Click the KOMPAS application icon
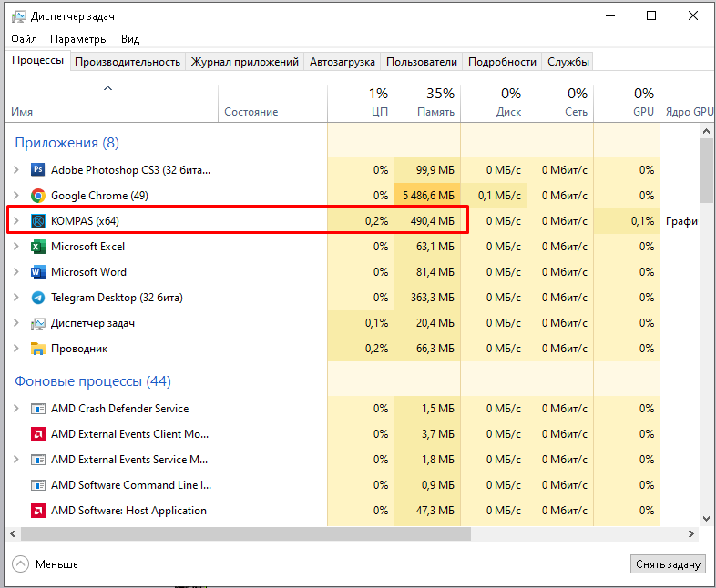The width and height of the screenshot is (716, 588). pos(38,221)
